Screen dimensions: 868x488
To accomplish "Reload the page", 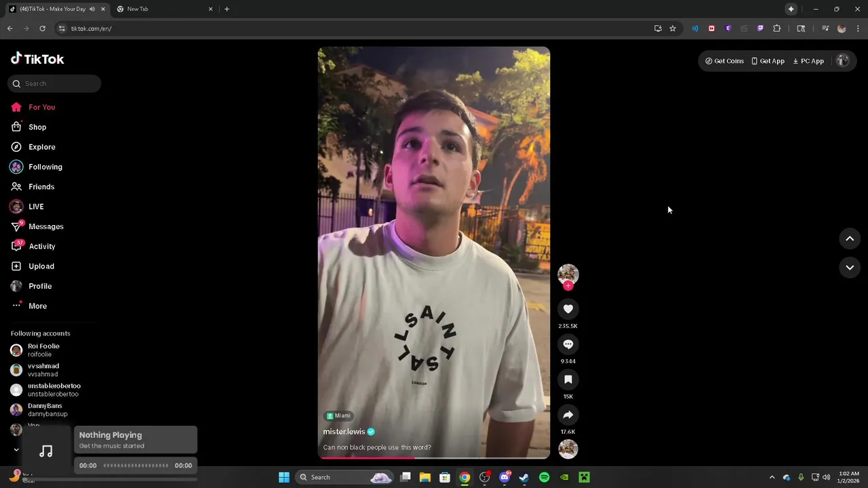I will coord(42,28).
